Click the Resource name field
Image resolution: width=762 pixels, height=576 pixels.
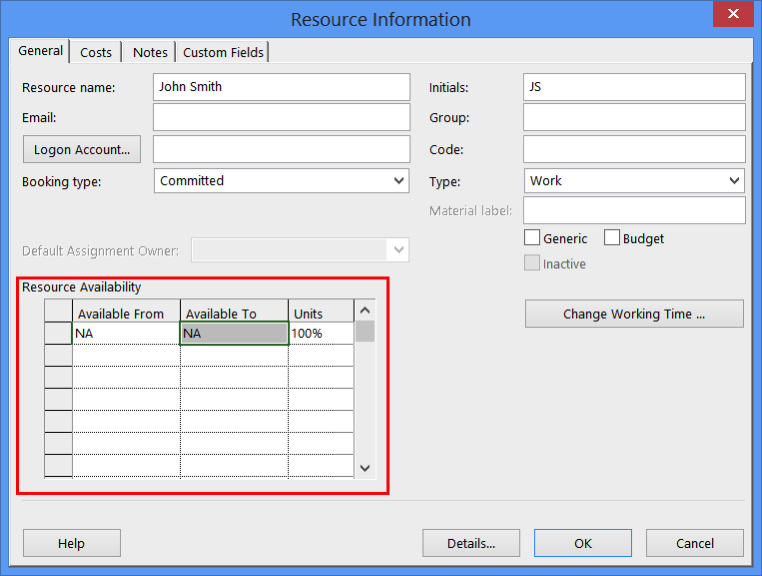(281, 87)
